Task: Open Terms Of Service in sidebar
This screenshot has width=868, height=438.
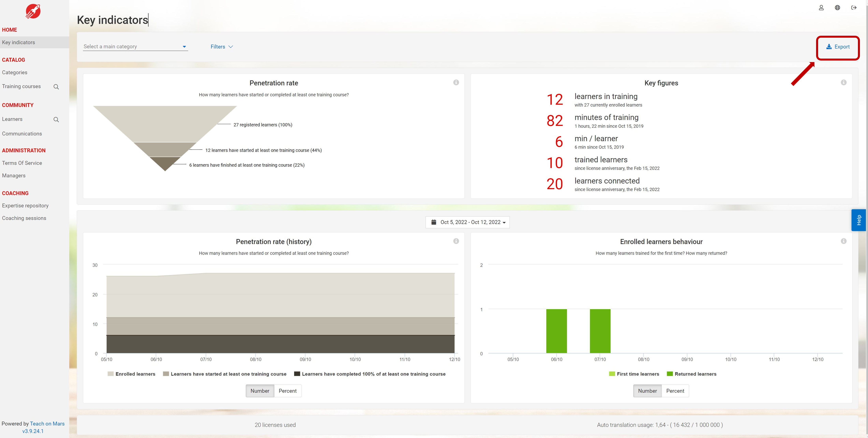Action: [22, 163]
